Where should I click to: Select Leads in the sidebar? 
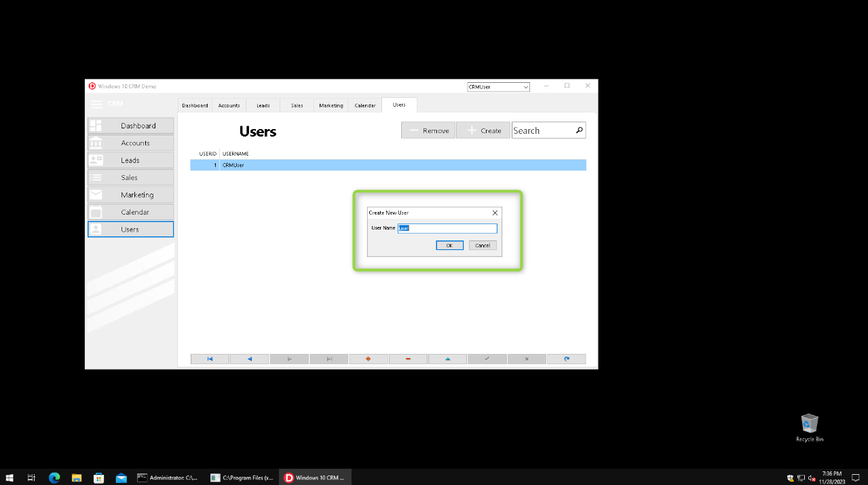pos(130,160)
